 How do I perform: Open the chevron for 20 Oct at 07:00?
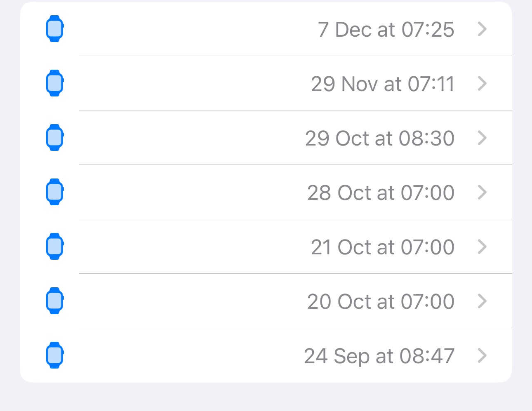point(482,301)
